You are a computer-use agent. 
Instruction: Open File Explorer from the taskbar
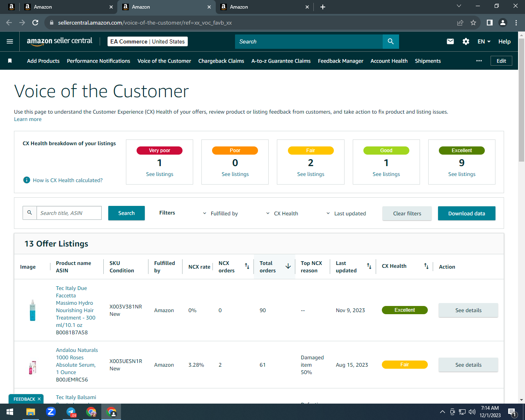[x=31, y=412]
